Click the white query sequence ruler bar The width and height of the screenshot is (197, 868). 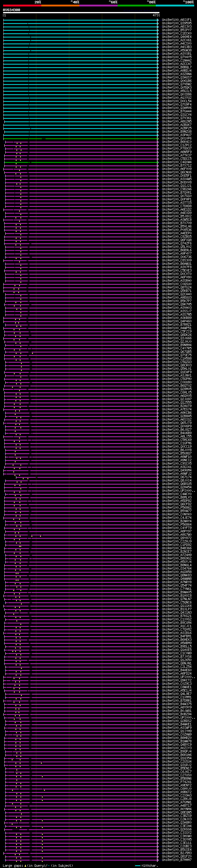[x=81, y=12]
